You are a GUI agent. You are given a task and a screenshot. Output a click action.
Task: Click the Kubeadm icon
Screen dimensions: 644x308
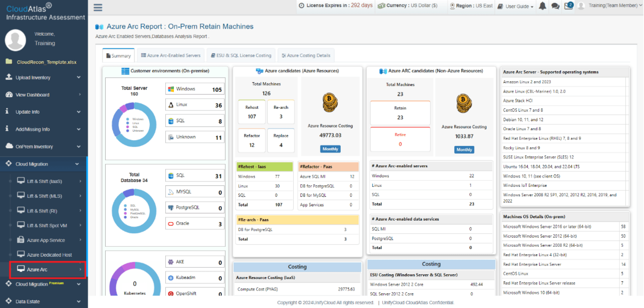(171, 278)
